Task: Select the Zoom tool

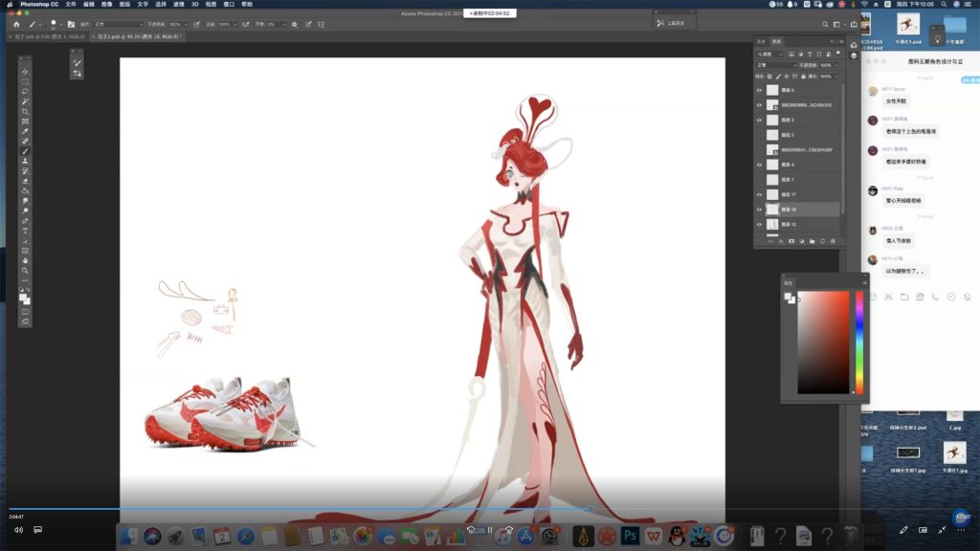Action: (x=26, y=271)
